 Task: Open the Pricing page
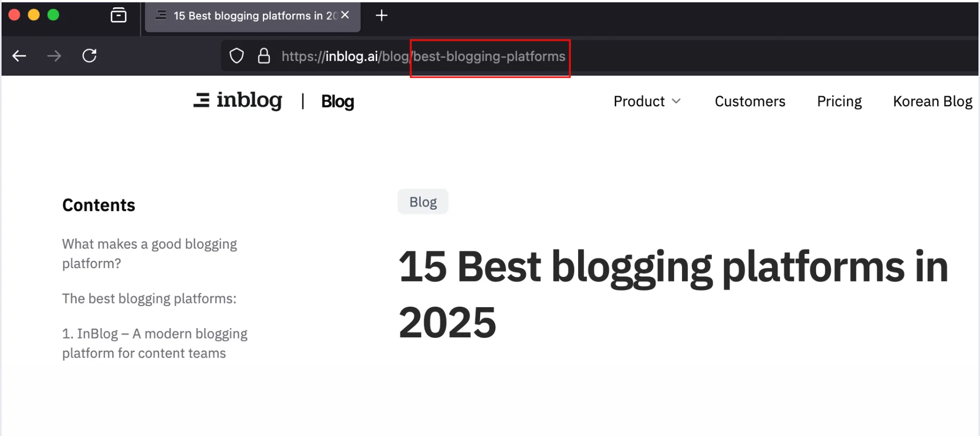839,101
